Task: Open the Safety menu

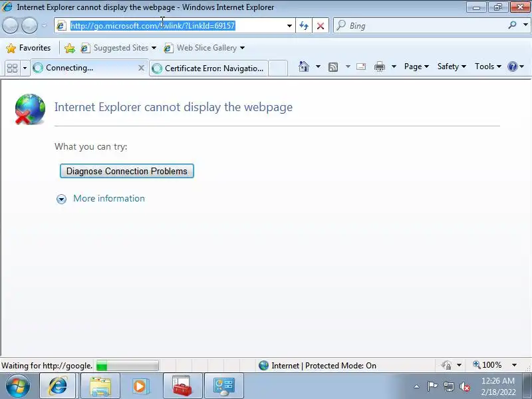Action: click(452, 66)
